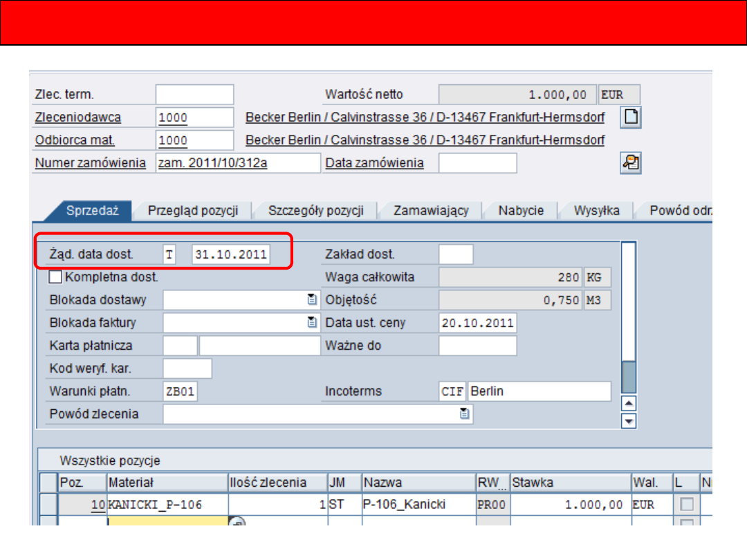This screenshot has height=560, width=747.
Task: Open the Szczegóły pozycji tab
Action: (315, 211)
